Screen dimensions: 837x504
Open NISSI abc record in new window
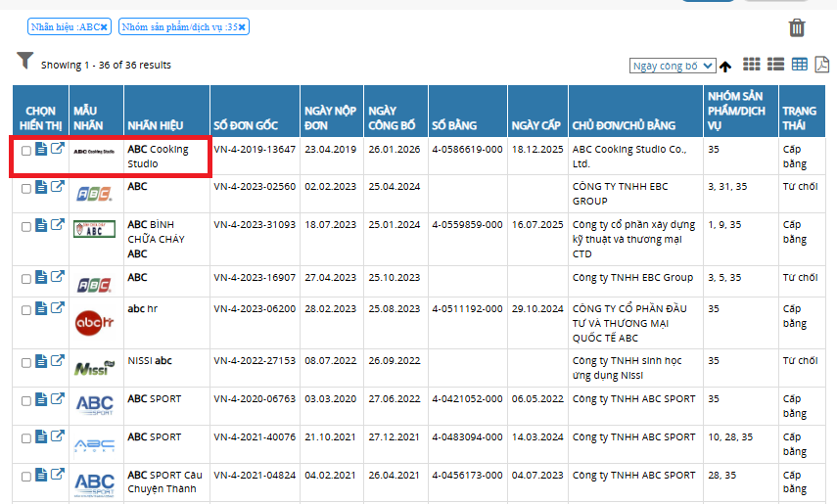click(58, 360)
